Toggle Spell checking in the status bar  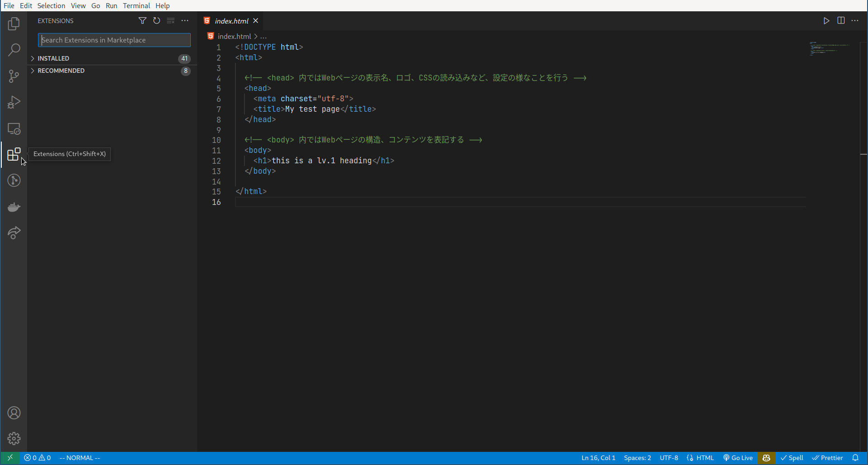click(x=792, y=458)
